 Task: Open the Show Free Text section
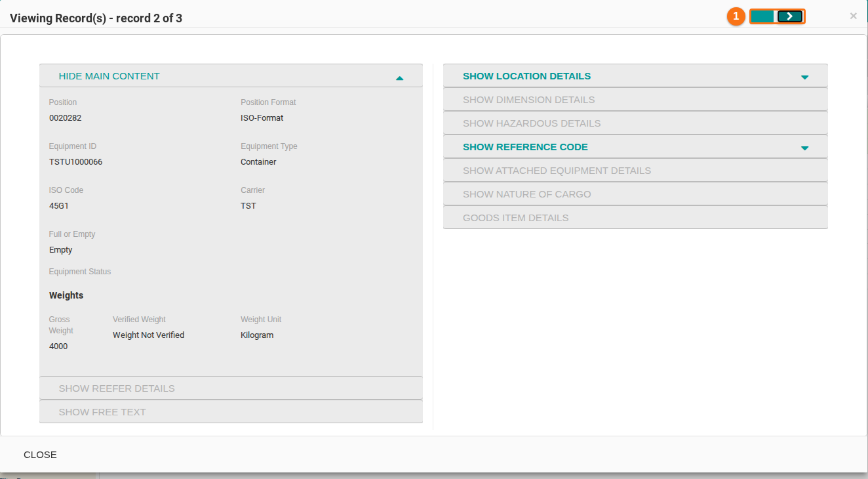(x=231, y=412)
